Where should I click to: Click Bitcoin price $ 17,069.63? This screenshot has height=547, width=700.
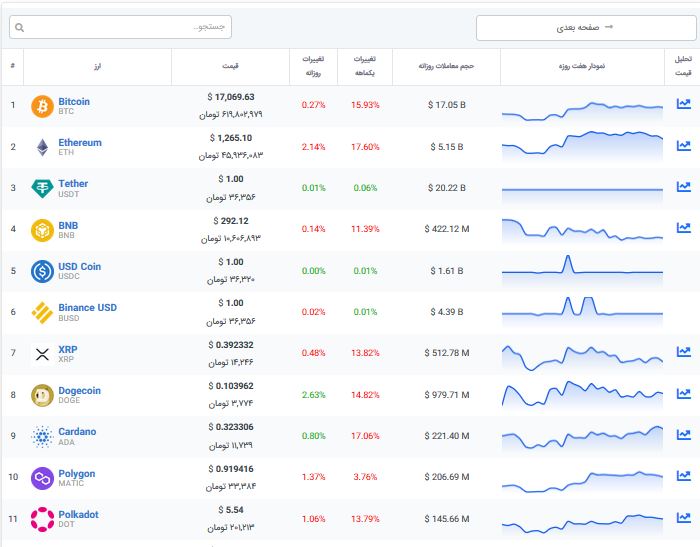click(x=230, y=97)
